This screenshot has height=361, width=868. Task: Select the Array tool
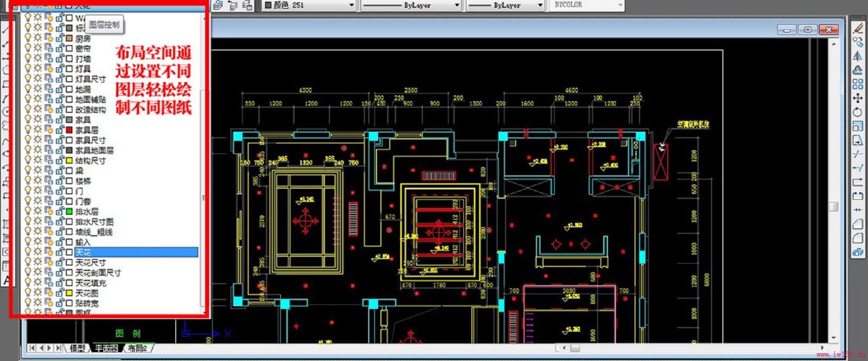[858, 84]
